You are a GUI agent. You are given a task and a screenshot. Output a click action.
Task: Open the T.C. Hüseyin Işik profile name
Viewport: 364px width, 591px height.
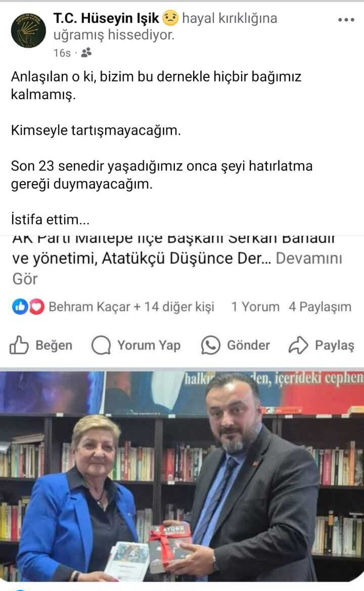(x=106, y=18)
